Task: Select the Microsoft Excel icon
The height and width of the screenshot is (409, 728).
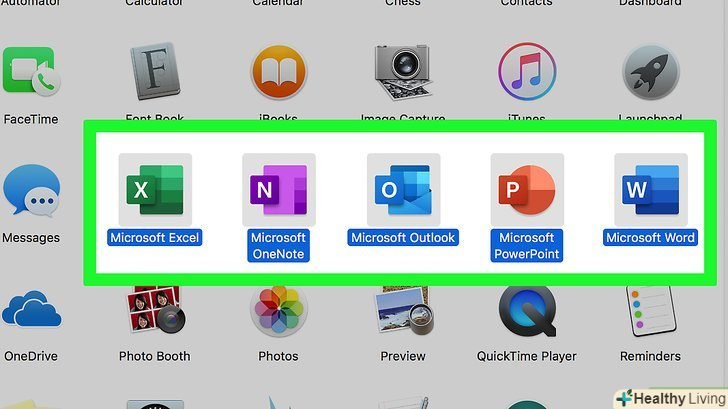Action: pos(155,190)
